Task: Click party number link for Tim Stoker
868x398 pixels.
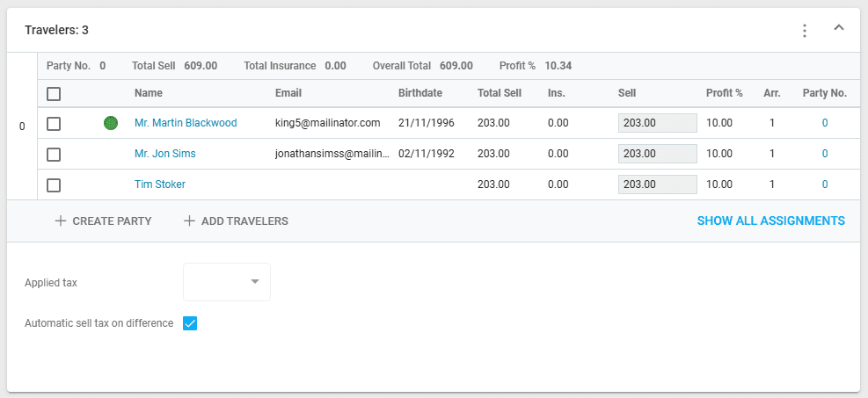Action: tap(825, 185)
